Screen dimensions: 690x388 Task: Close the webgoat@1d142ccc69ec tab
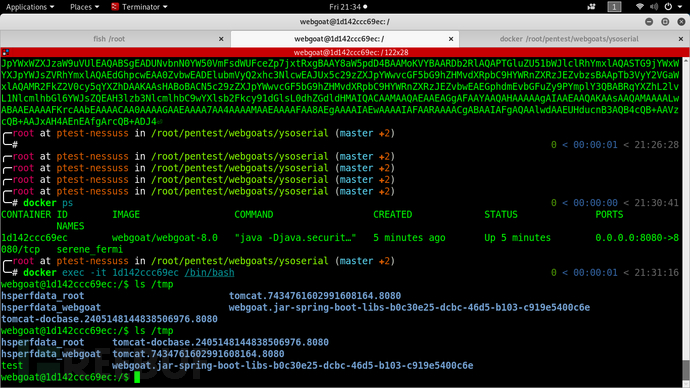tap(451, 39)
